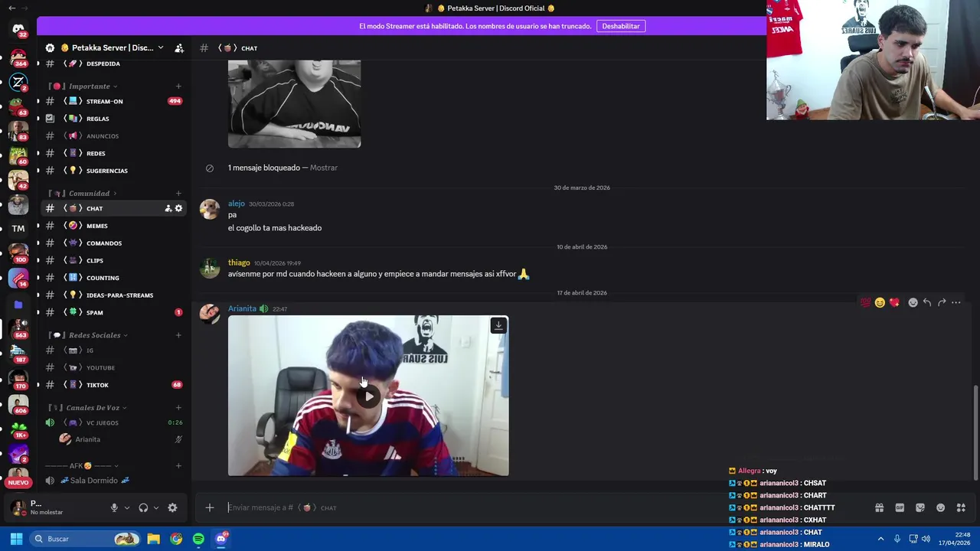Add channel to Importante category
The width and height of the screenshot is (980, 551).
(178, 86)
